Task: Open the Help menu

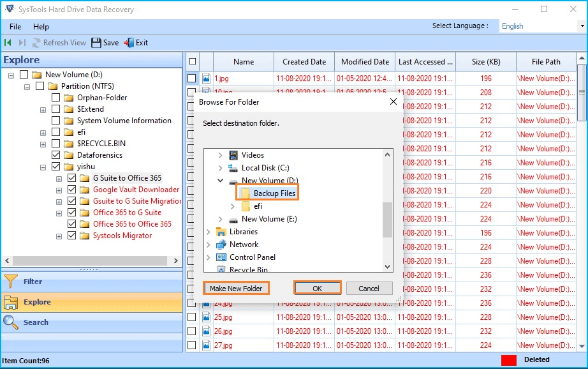Action: pos(41,27)
